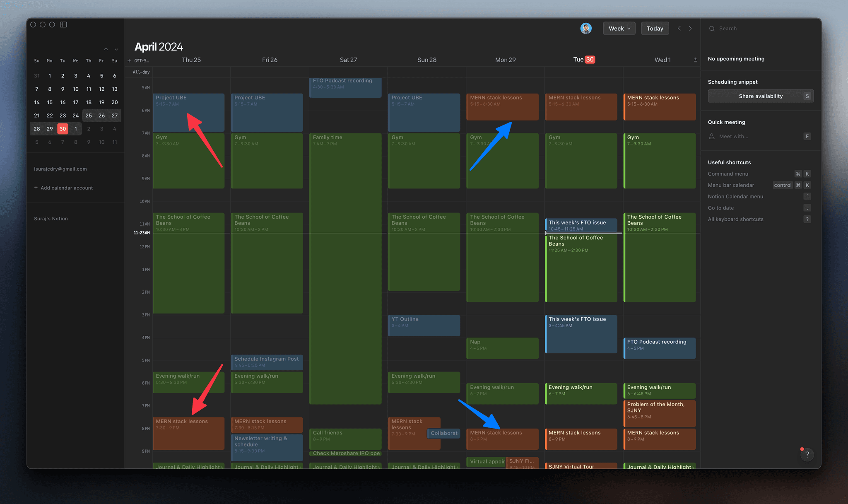Click the Command menu shortcut entry
Screen dimensions: 848x504
[728, 174]
